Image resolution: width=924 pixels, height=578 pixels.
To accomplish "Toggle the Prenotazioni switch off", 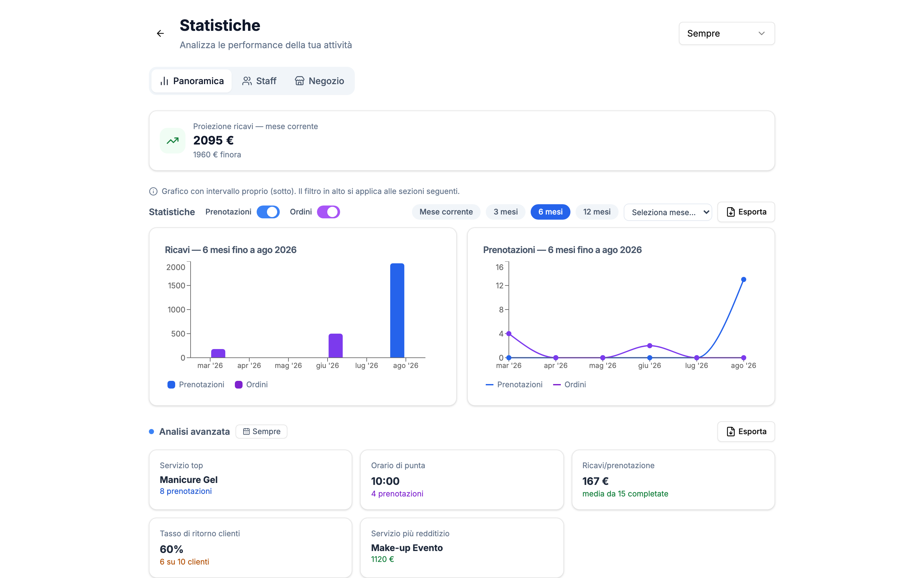I will 268,212.
